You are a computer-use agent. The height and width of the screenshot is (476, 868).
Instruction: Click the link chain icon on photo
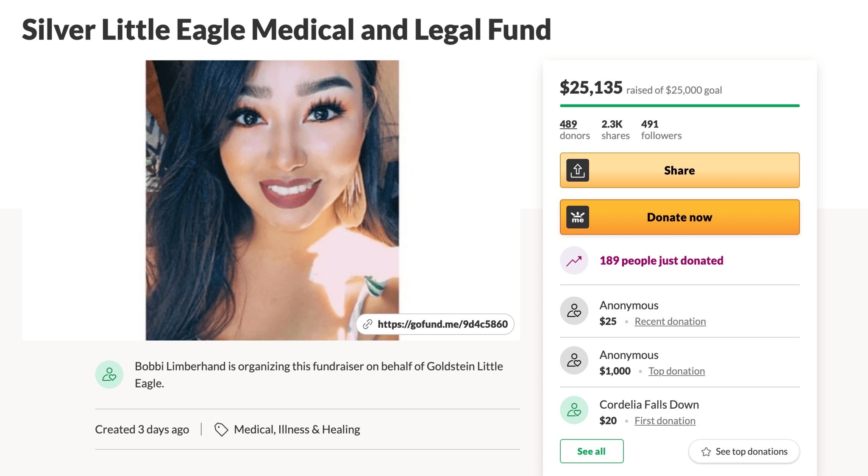click(x=367, y=324)
